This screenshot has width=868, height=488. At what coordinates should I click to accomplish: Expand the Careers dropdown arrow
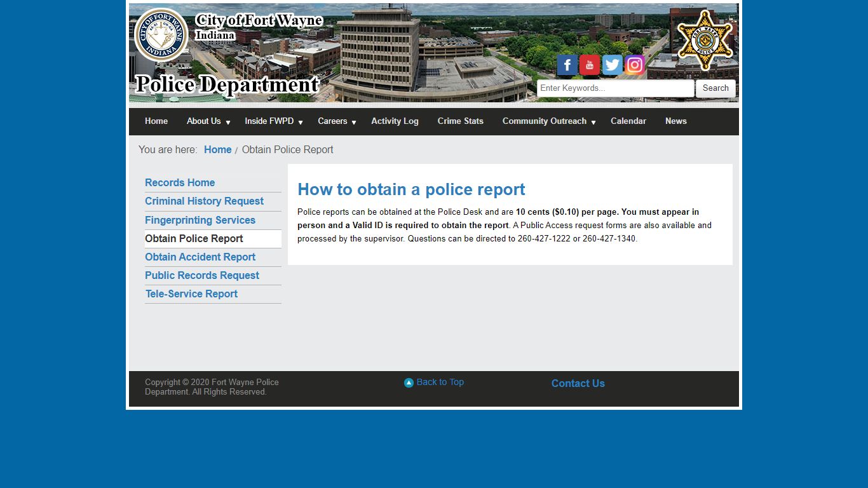pyautogui.click(x=354, y=122)
